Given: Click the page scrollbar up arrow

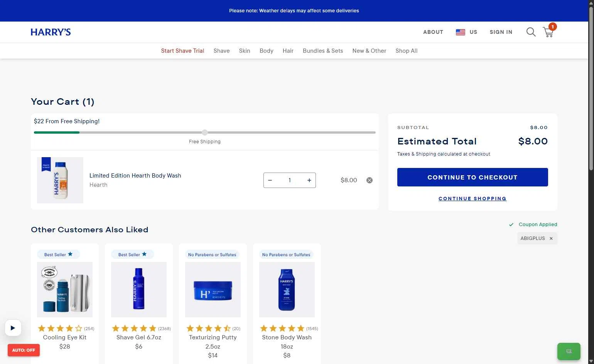Looking at the screenshot, I should click(591, 3).
